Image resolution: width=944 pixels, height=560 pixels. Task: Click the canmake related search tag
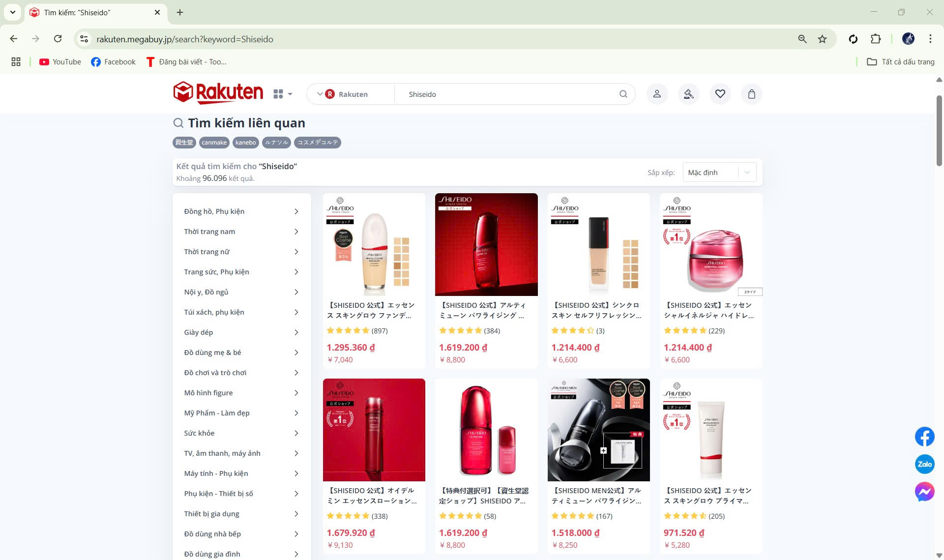(214, 143)
